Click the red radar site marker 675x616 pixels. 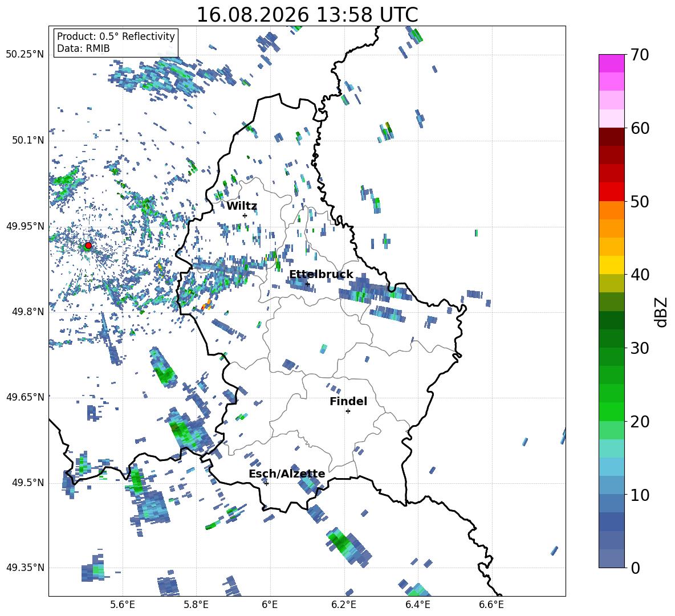pos(88,246)
